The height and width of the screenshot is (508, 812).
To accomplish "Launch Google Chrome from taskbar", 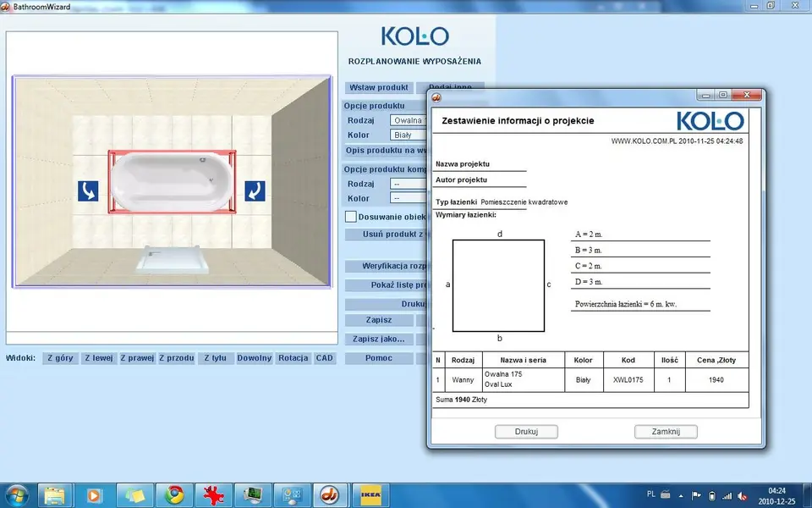I will coord(174,495).
